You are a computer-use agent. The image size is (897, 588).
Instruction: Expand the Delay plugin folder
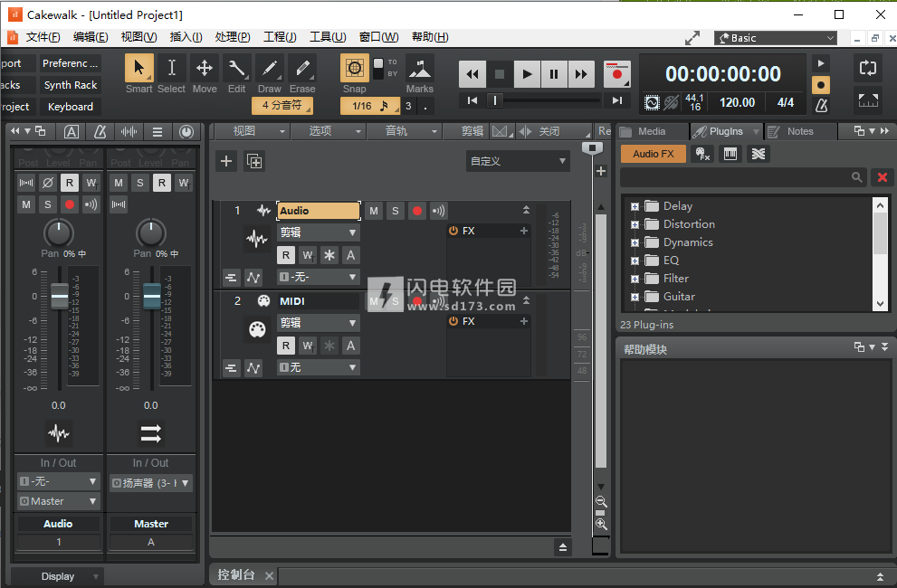coord(635,206)
